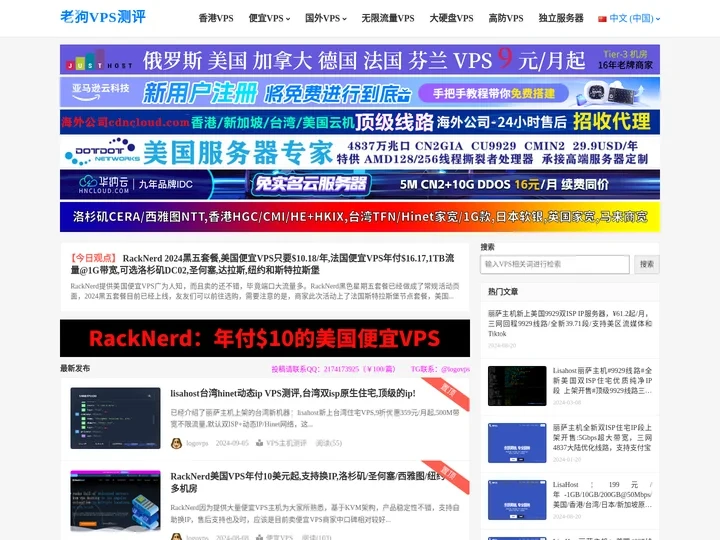Open the cdncloud.com 顶级线路 banner
Viewport: 720px width, 540px height.
click(360, 122)
